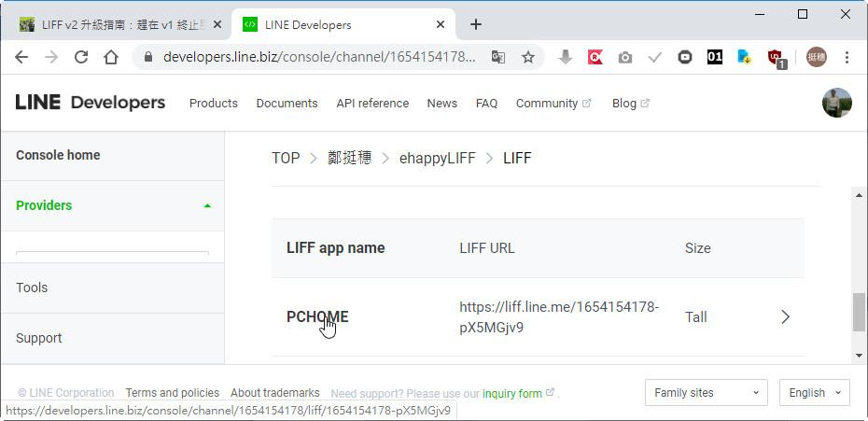Click the LINE Developers logo

pos(91,103)
